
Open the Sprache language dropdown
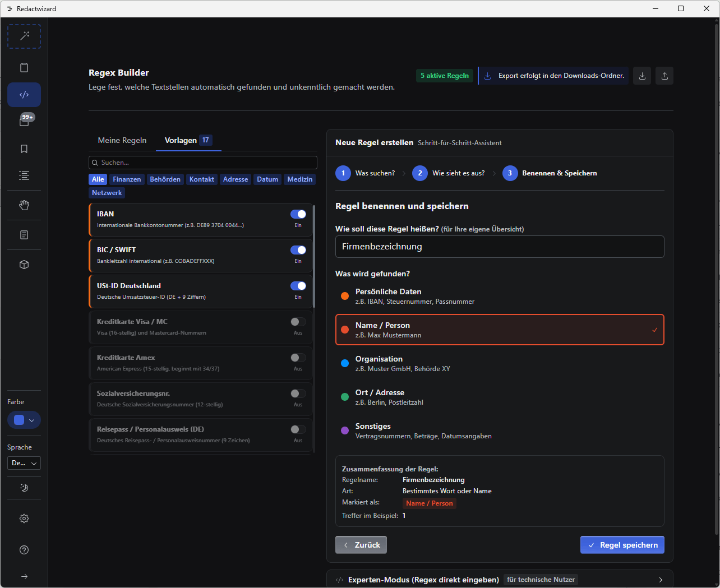point(24,463)
